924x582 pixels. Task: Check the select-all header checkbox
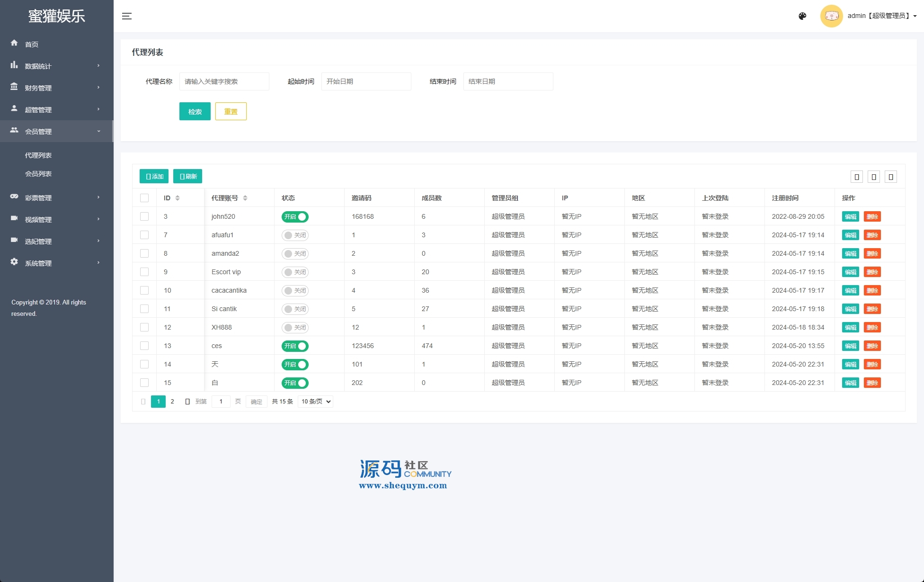click(x=144, y=198)
